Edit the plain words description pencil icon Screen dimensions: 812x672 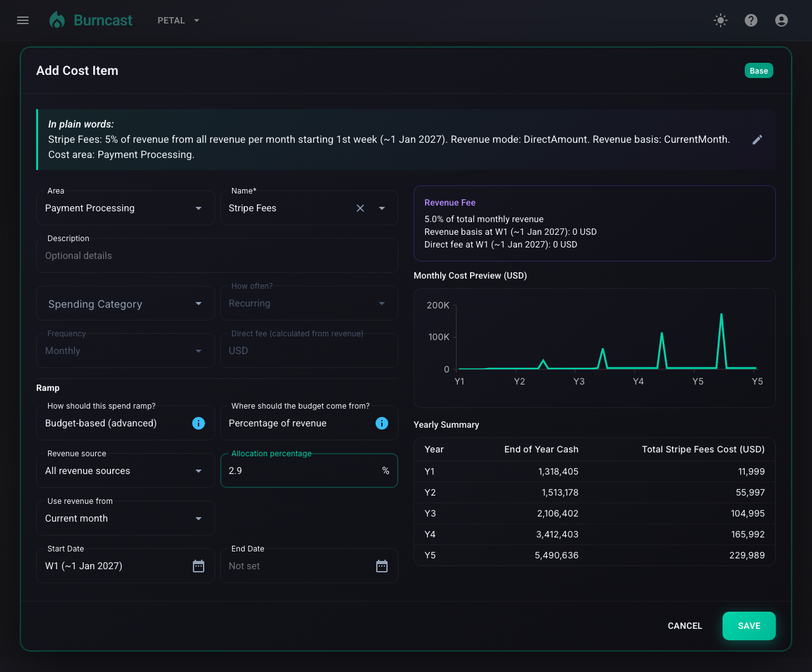pos(757,140)
